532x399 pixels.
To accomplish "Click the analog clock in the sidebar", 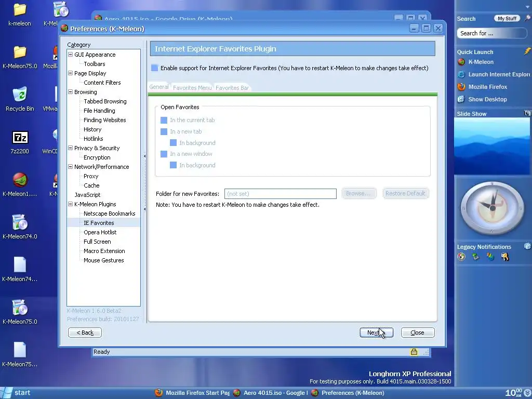I will (x=493, y=208).
